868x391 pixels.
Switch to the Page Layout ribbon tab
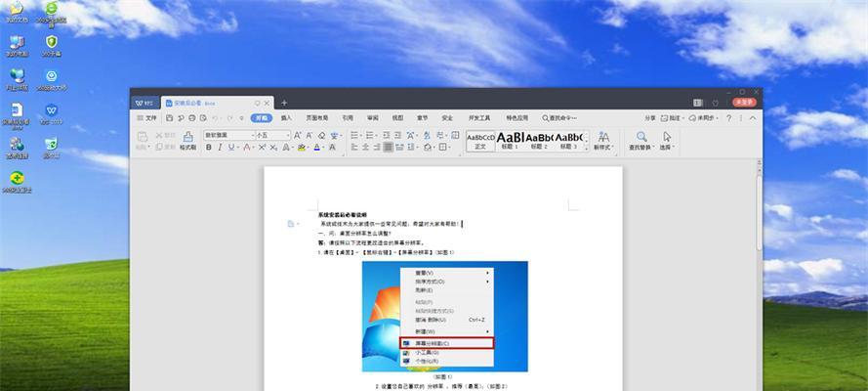click(317, 118)
